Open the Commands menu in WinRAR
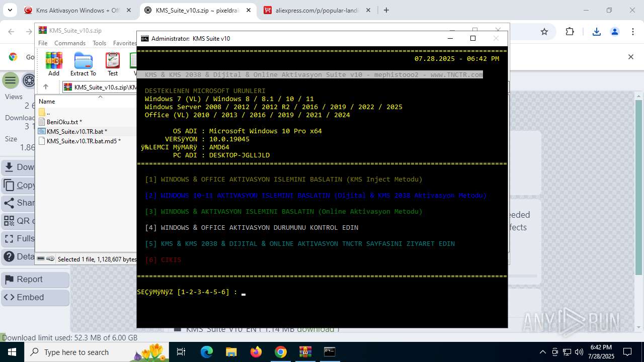 click(70, 43)
